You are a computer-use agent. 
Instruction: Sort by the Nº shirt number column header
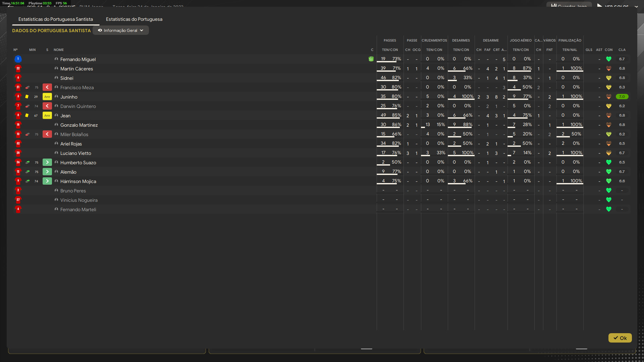tap(15, 50)
